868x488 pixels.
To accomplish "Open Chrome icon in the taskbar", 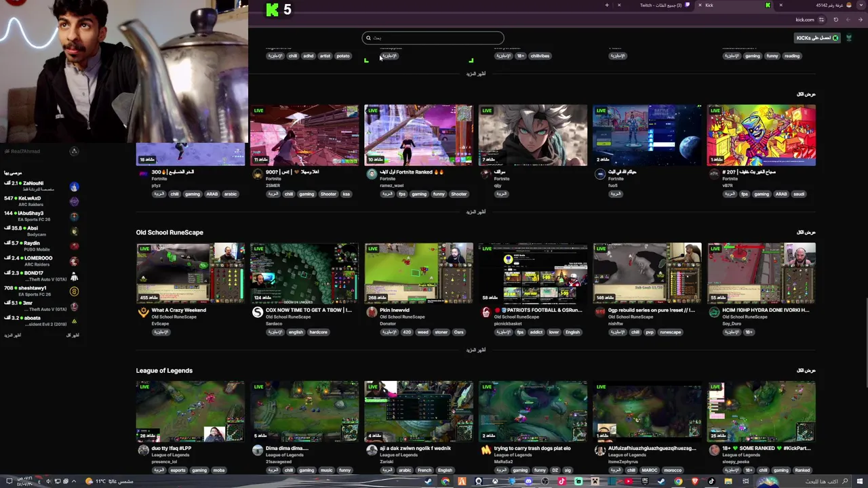I will pos(678,481).
